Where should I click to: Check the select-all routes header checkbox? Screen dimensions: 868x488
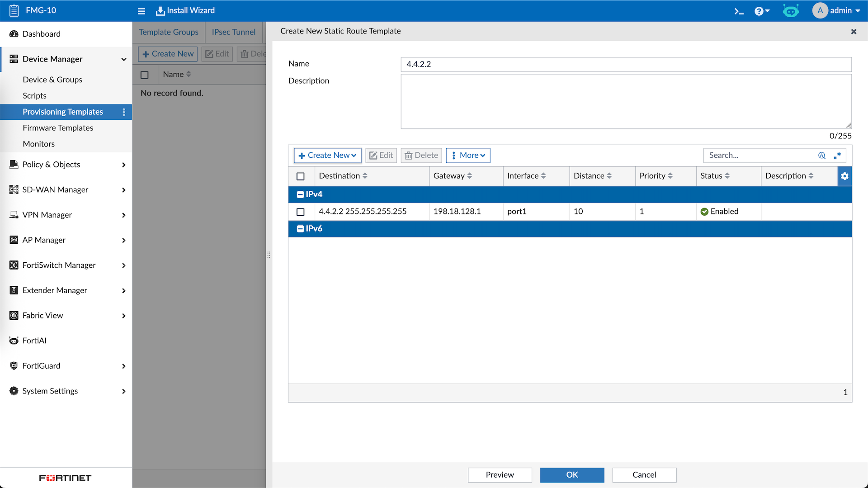click(301, 176)
